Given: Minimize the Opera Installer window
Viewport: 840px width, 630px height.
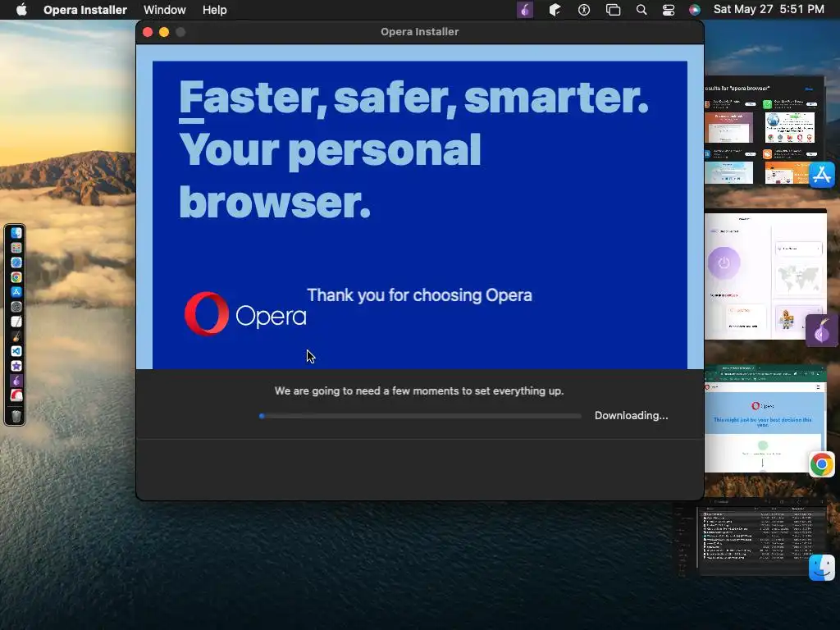Looking at the screenshot, I should click(164, 32).
